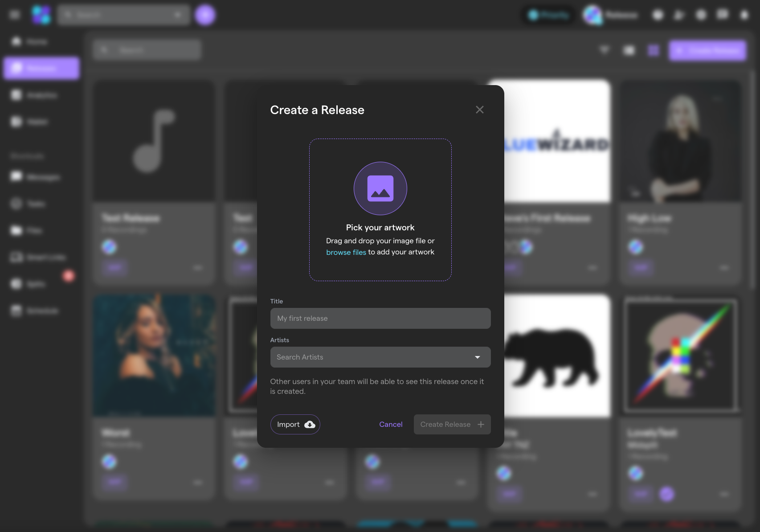Click the purple Create Release button behind the dialog
Screen dimensions: 760x532
(x=707, y=50)
